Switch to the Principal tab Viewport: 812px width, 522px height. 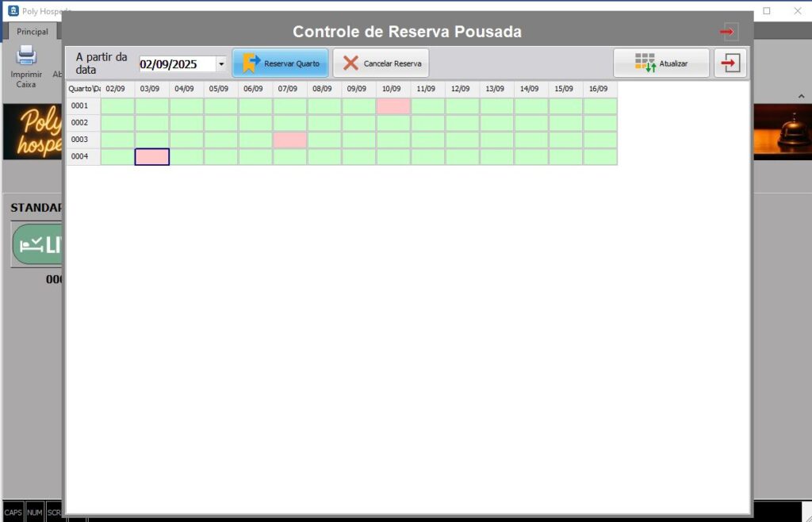coord(33,32)
